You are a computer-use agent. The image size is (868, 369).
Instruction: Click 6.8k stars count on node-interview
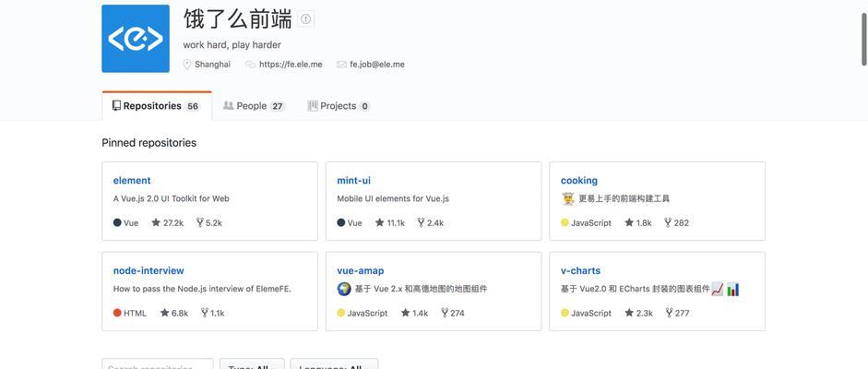(180, 313)
